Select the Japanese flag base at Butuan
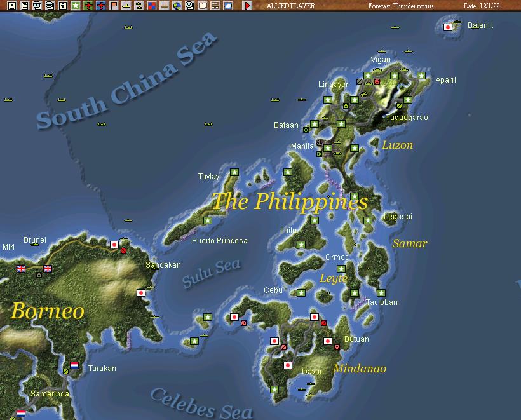Image resolution: width=521 pixels, height=420 pixels. pos(328,341)
